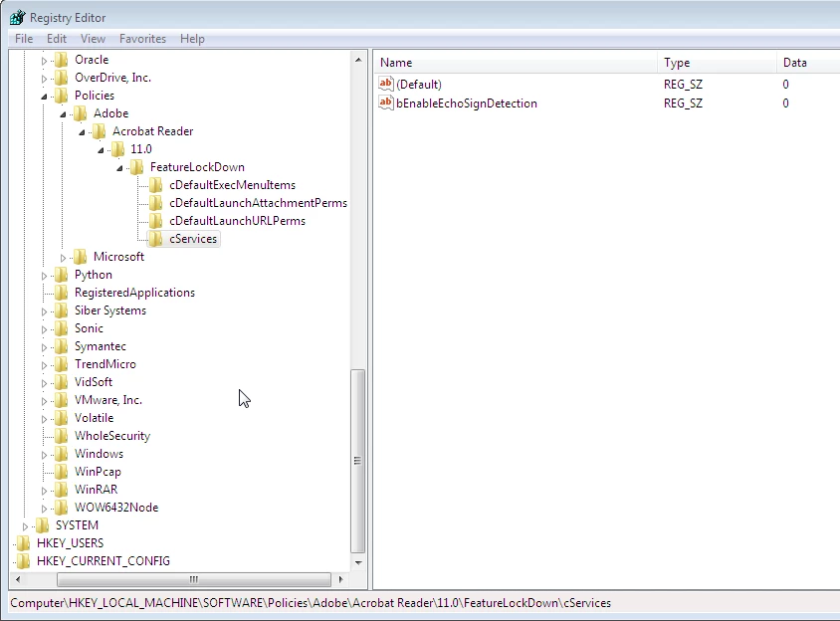Click the Sonic folder icon

pyautogui.click(x=62, y=328)
